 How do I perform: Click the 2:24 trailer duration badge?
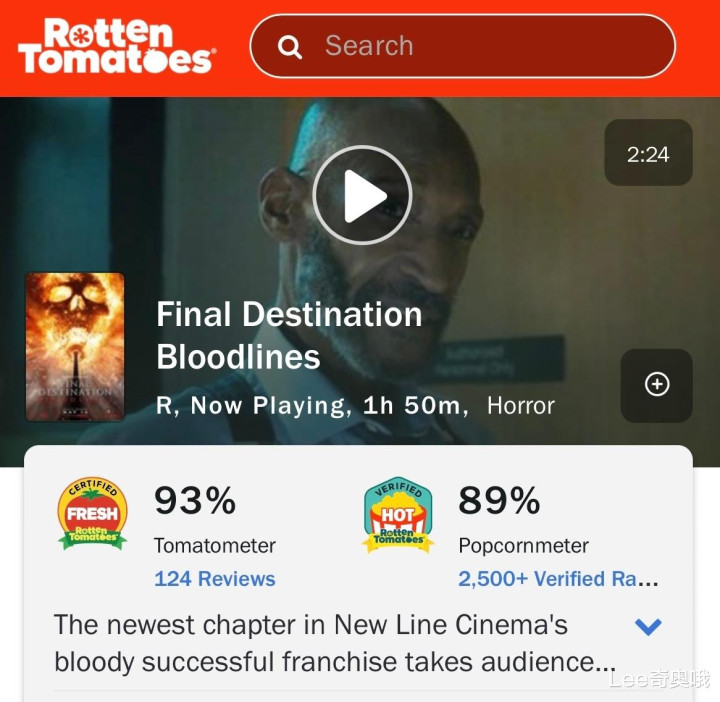click(648, 153)
